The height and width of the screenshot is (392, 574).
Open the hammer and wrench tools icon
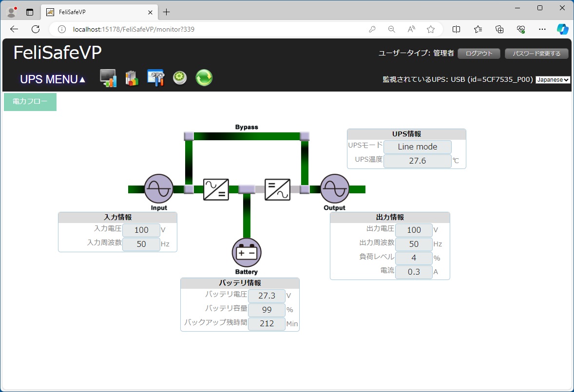point(155,78)
